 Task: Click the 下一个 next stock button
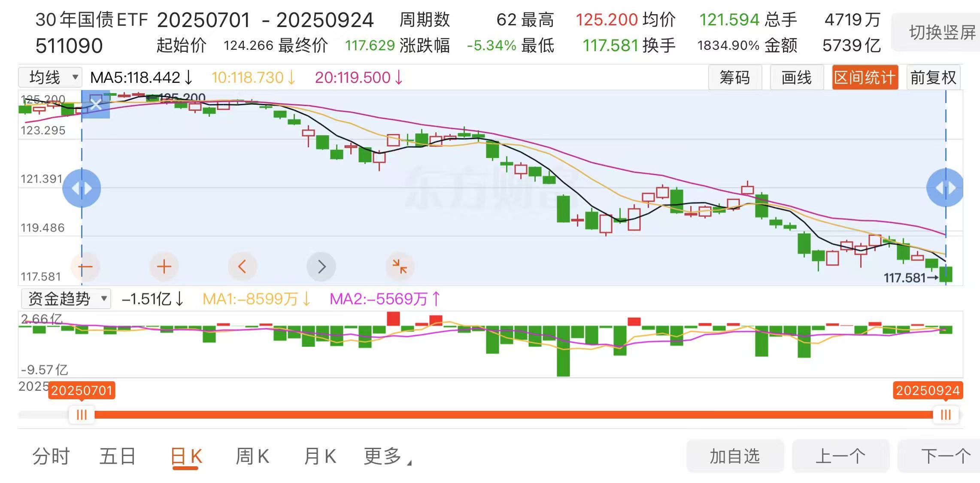coord(944,456)
